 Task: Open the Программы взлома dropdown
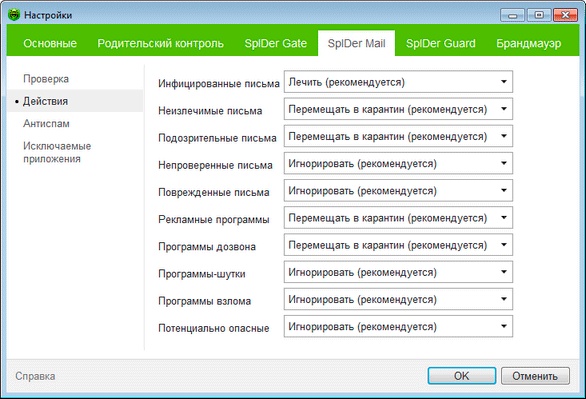pyautogui.click(x=398, y=299)
